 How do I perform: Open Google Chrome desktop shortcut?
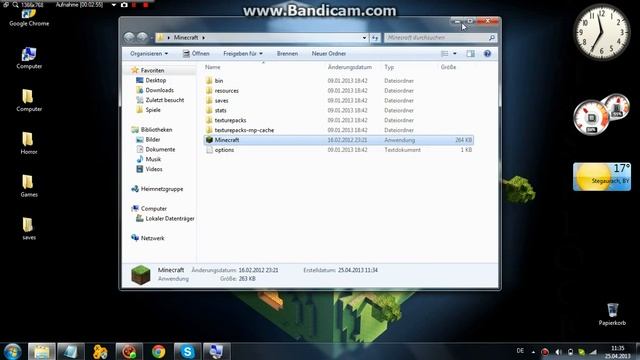[29, 18]
